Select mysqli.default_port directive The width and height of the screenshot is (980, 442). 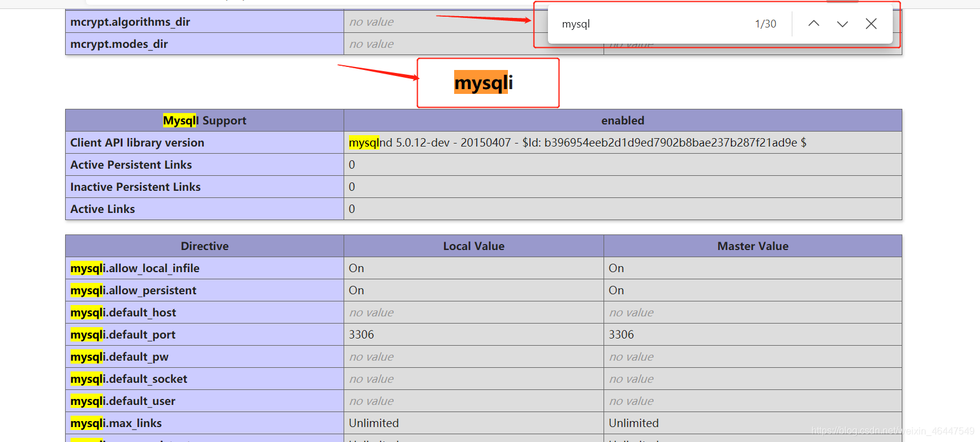pyautogui.click(x=123, y=334)
